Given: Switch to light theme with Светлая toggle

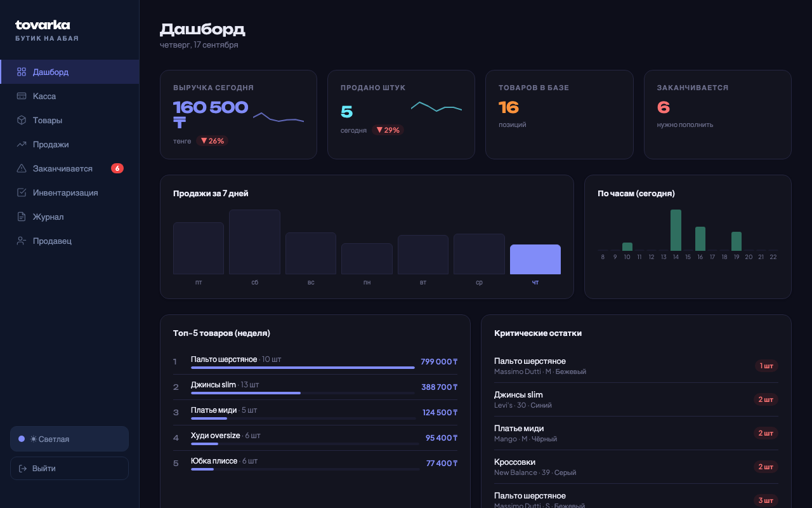Looking at the screenshot, I should [69, 439].
